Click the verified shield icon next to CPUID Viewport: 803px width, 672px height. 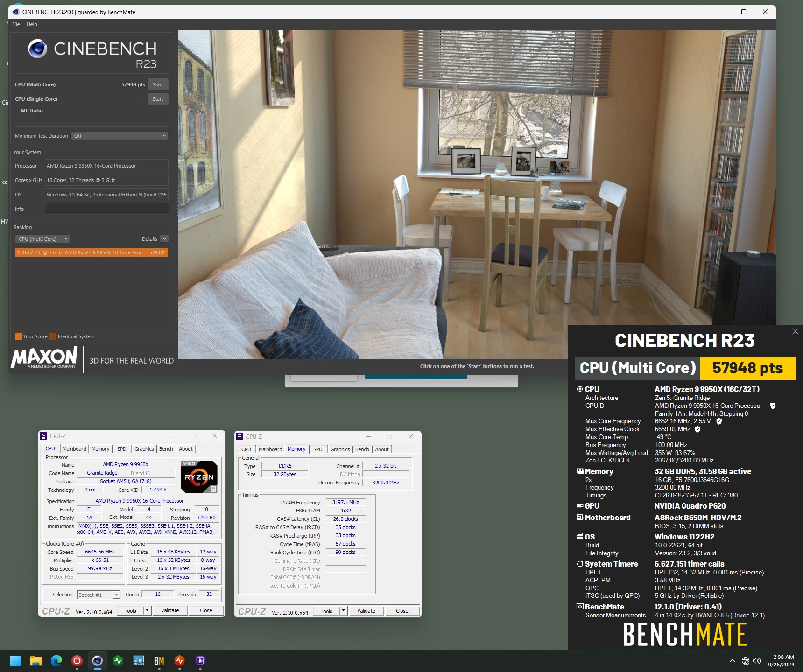773,406
